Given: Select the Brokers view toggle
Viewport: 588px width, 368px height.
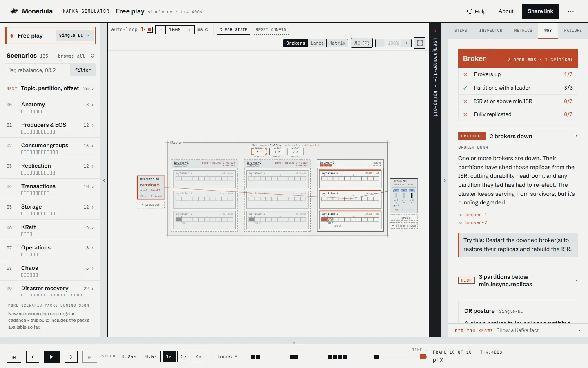Looking at the screenshot, I should click(x=296, y=43).
